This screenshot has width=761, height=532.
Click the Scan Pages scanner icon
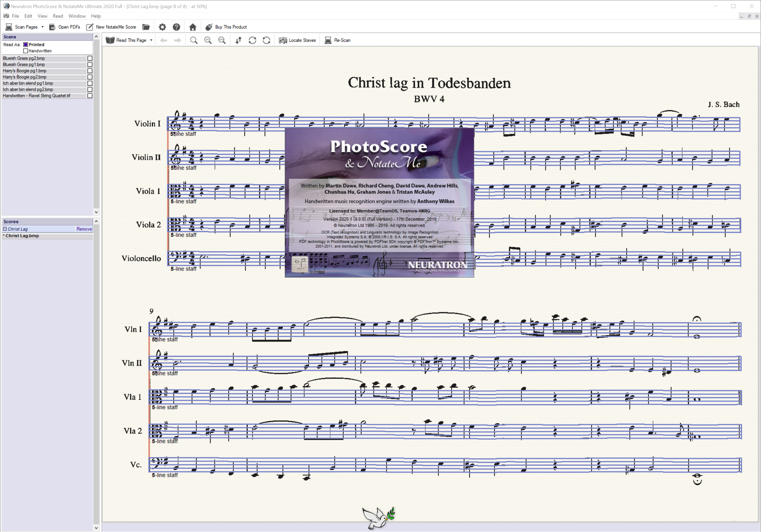point(9,27)
